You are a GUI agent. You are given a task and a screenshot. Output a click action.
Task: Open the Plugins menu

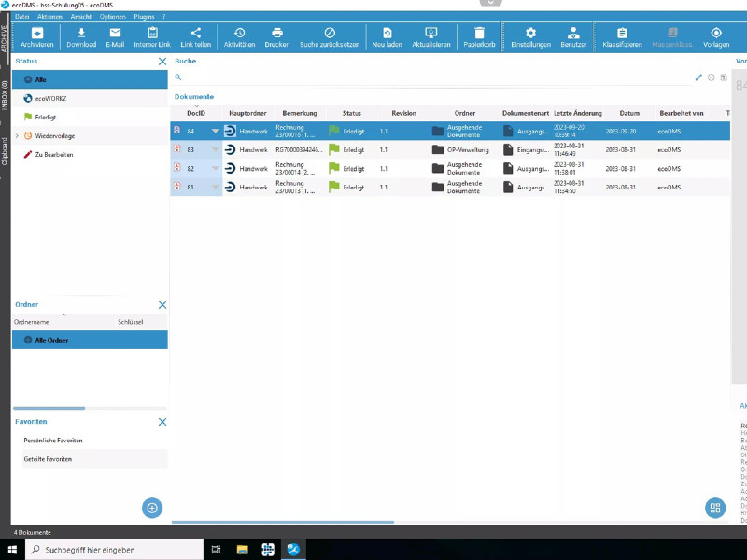pos(144,17)
